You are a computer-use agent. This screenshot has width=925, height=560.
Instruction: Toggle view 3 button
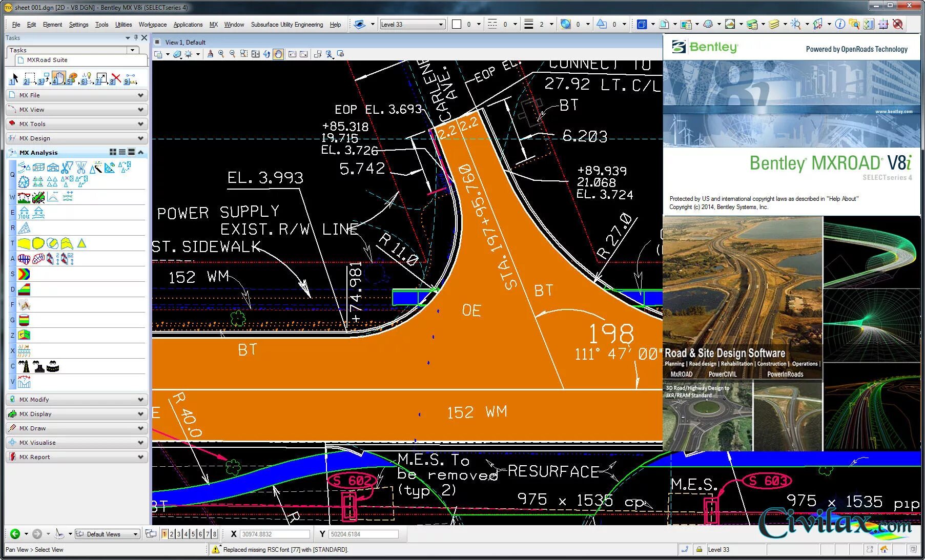178,534
